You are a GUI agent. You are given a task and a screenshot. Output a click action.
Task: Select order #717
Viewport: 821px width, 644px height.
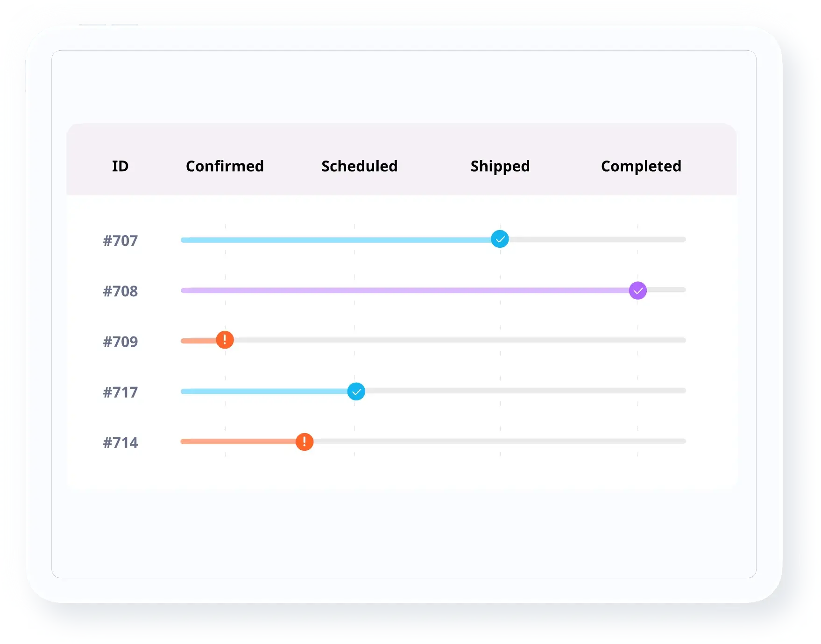pos(120,392)
